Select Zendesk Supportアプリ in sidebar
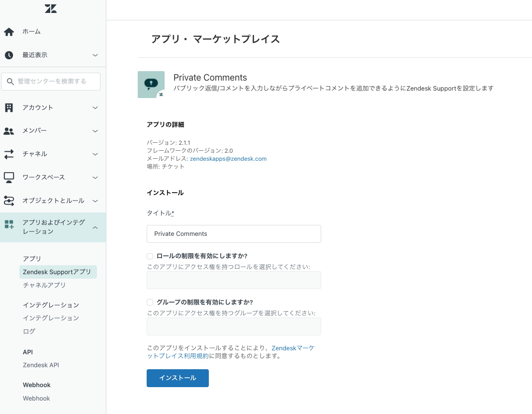 pyautogui.click(x=58, y=272)
